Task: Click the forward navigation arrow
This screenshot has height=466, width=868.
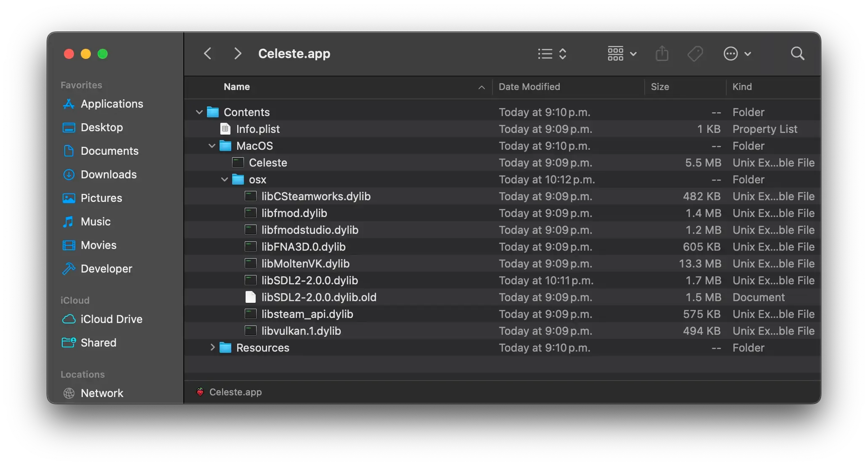Action: pos(237,53)
